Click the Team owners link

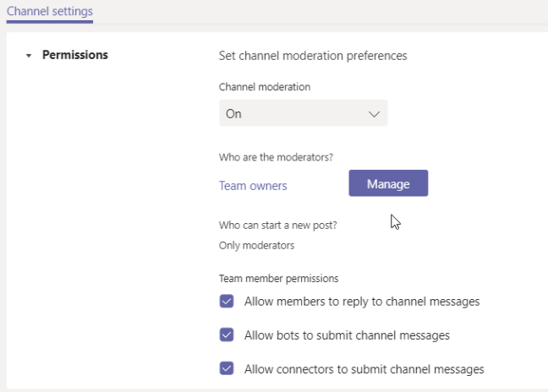pos(253,186)
